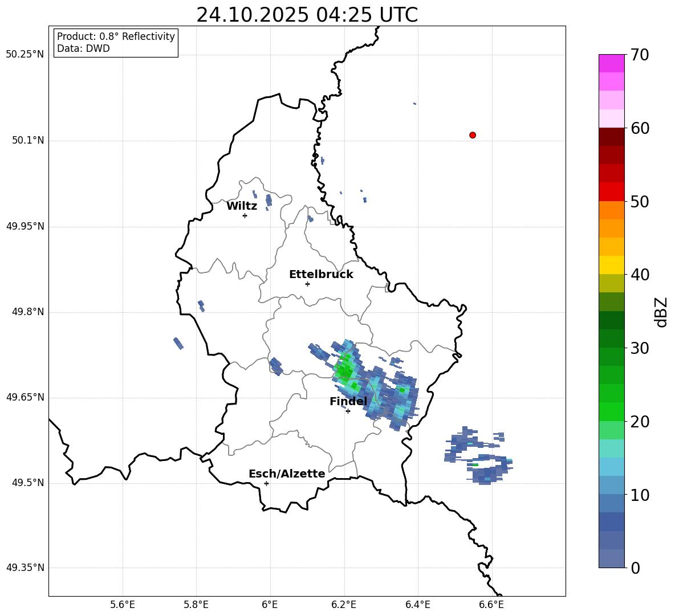Click the 6.6°E longitude tick label
The height and width of the screenshot is (616, 675).
tap(491, 605)
